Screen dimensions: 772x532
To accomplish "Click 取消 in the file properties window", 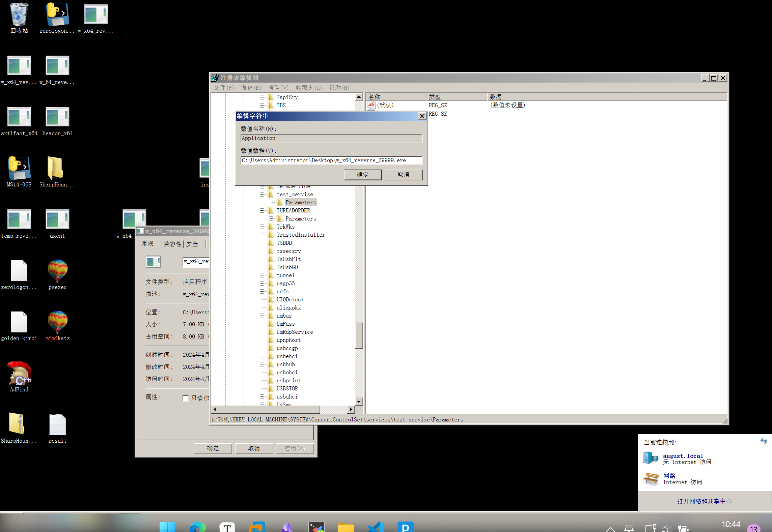I will (254, 448).
